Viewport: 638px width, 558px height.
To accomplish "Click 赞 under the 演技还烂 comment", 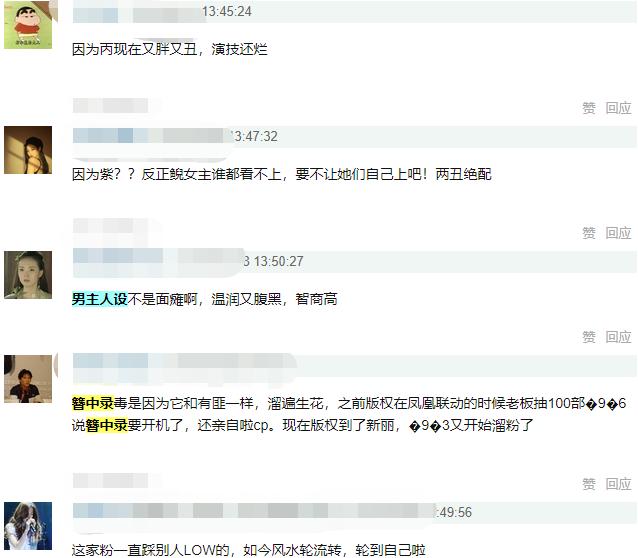I will [x=588, y=108].
